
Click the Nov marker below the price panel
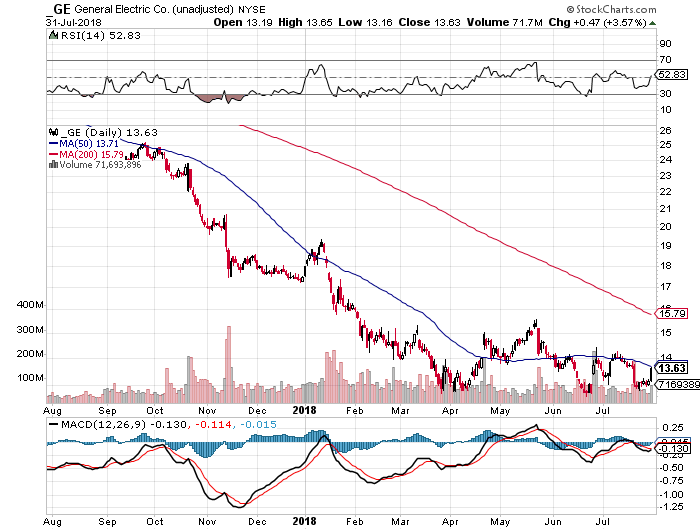click(x=207, y=410)
